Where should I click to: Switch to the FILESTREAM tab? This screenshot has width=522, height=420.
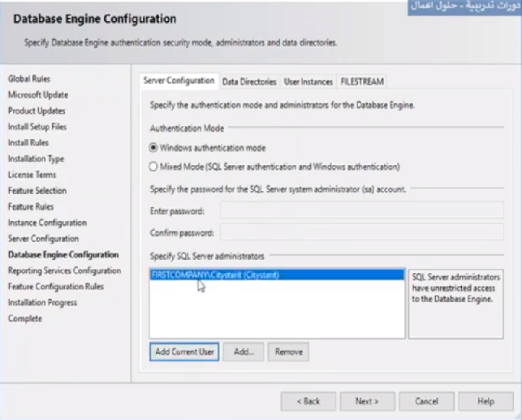point(362,81)
